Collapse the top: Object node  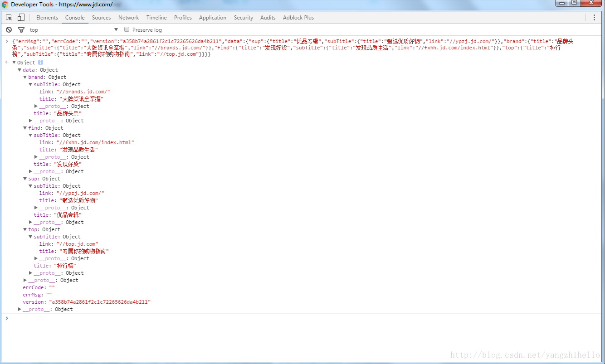25,229
